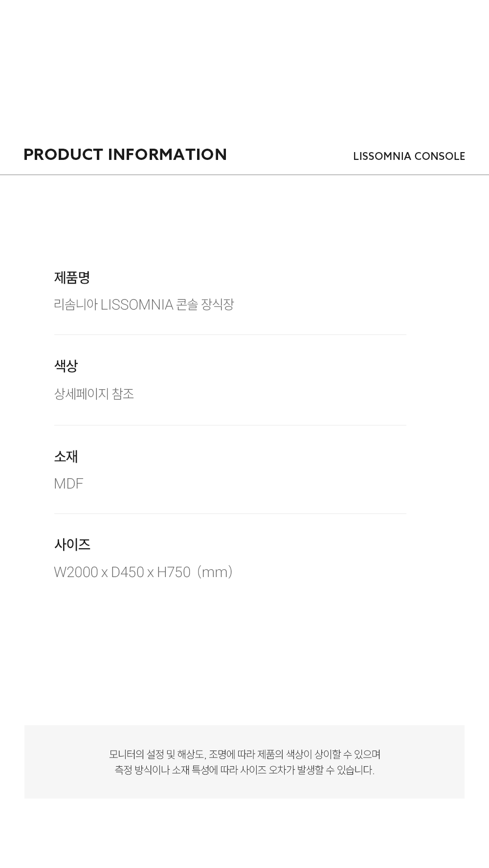Select the 사이즈 heading
489x868 pixels.
72,545
